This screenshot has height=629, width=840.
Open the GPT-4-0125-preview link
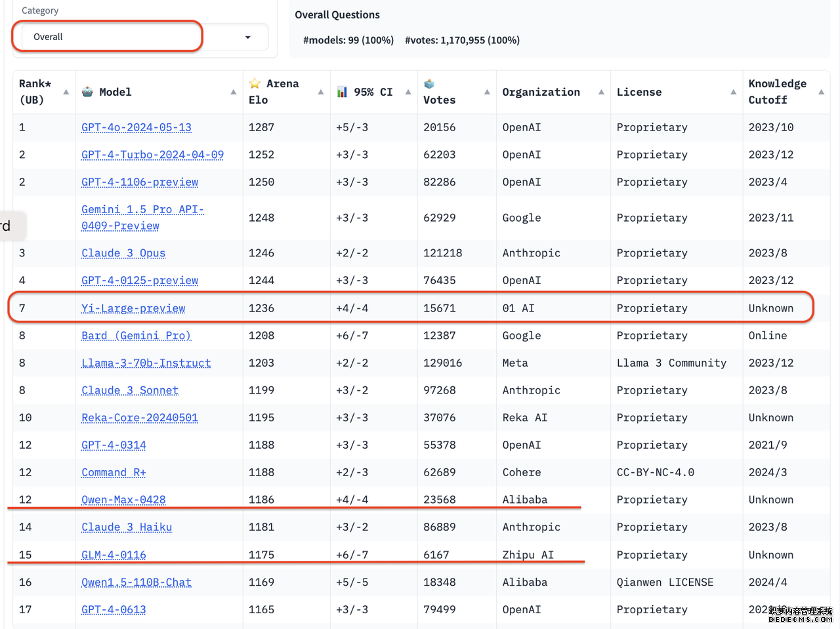(140, 281)
